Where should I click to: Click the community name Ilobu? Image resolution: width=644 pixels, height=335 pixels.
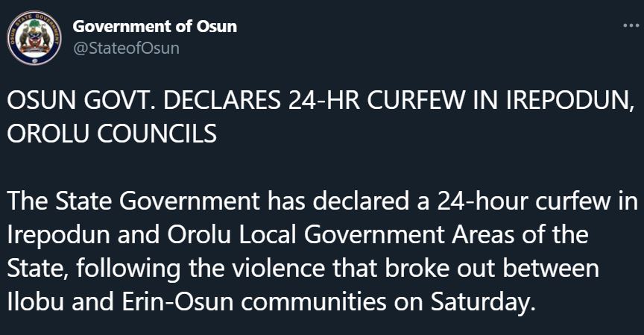click(x=35, y=301)
